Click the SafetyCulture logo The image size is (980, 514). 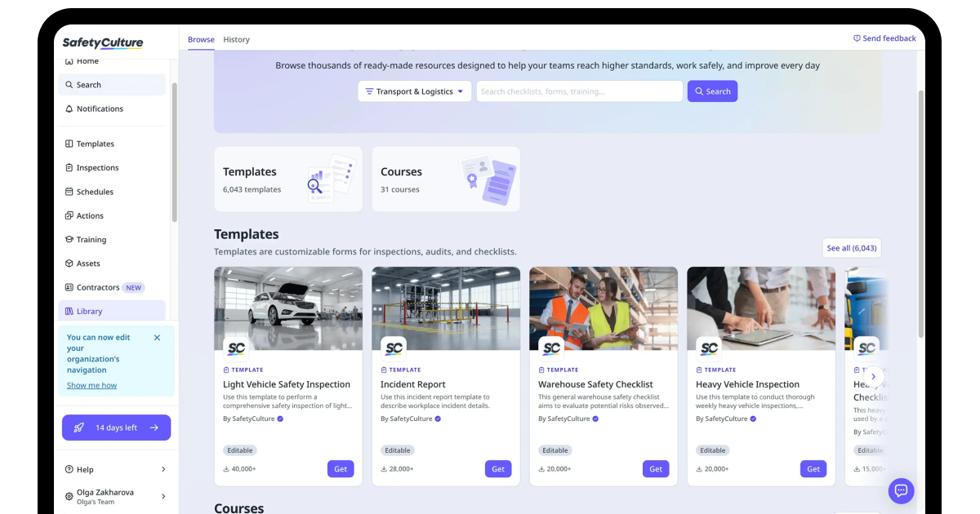[x=103, y=43]
